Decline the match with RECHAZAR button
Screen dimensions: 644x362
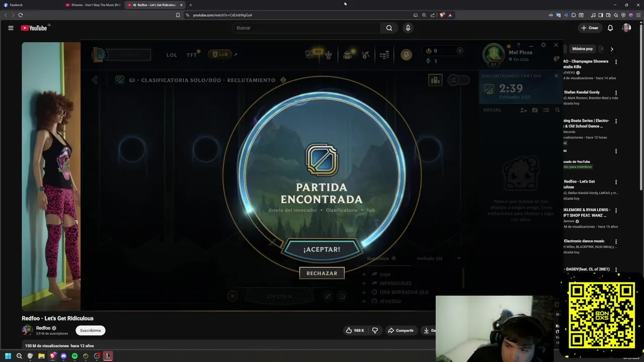pyautogui.click(x=322, y=273)
